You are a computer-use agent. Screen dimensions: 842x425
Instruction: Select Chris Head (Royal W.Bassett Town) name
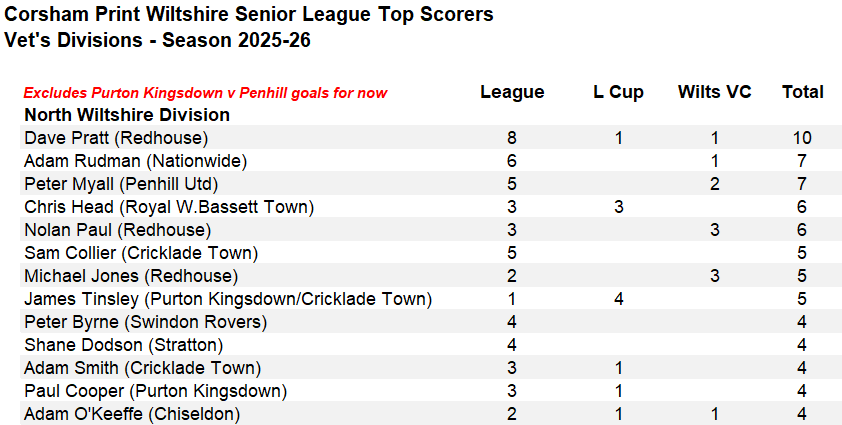point(169,207)
